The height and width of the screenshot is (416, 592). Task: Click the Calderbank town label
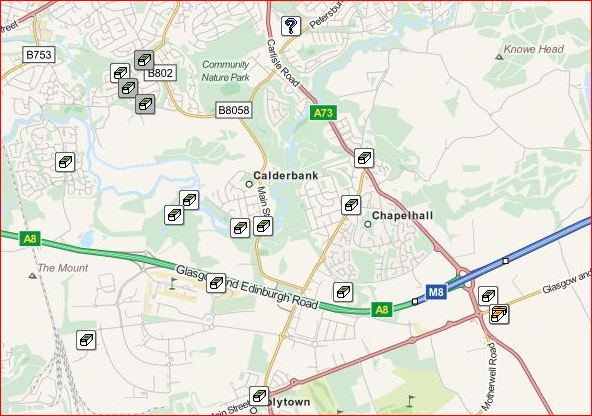point(285,176)
